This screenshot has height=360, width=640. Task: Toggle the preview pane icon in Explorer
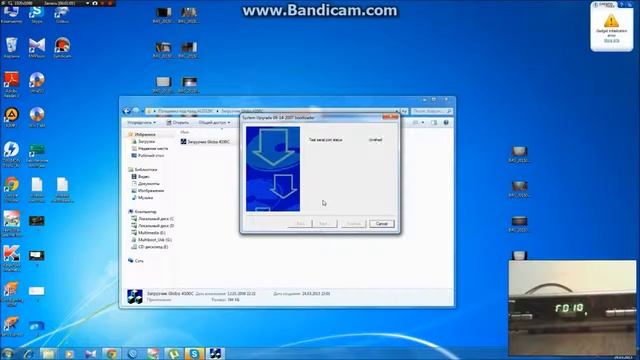click(x=434, y=122)
